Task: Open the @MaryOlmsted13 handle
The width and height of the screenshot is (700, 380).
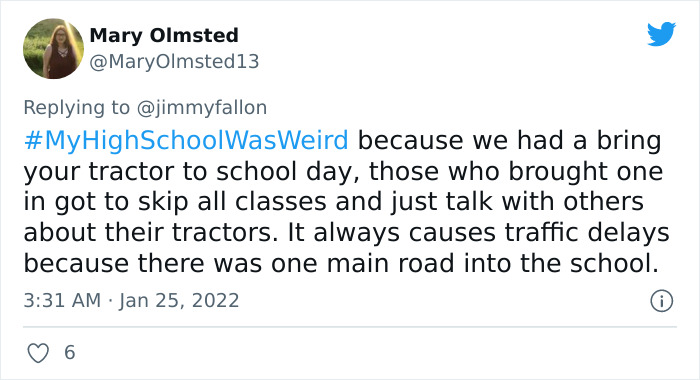Action: 174,62
